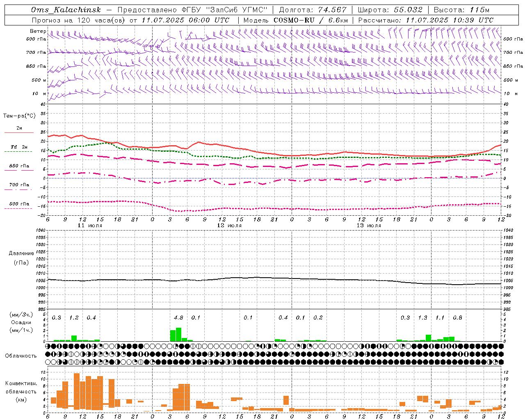Click the green dashed Td 2м legend line
525x420 pixels.
(x=18, y=151)
